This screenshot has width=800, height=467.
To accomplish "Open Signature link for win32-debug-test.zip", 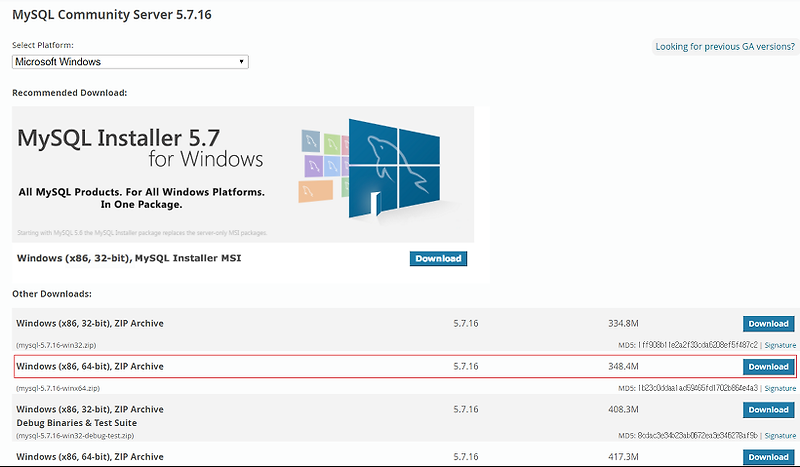I will tap(780, 435).
